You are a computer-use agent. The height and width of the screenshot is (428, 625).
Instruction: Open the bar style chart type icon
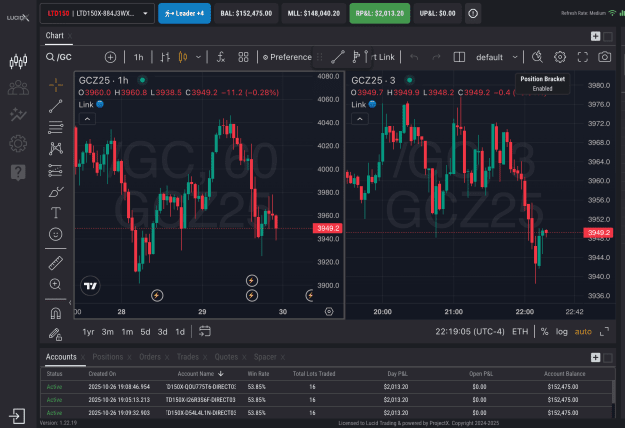[165, 57]
